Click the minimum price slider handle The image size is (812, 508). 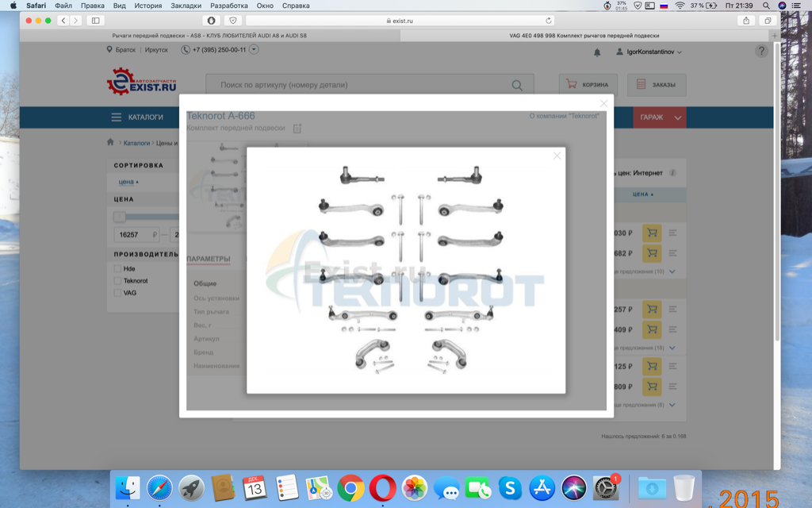[119, 217]
